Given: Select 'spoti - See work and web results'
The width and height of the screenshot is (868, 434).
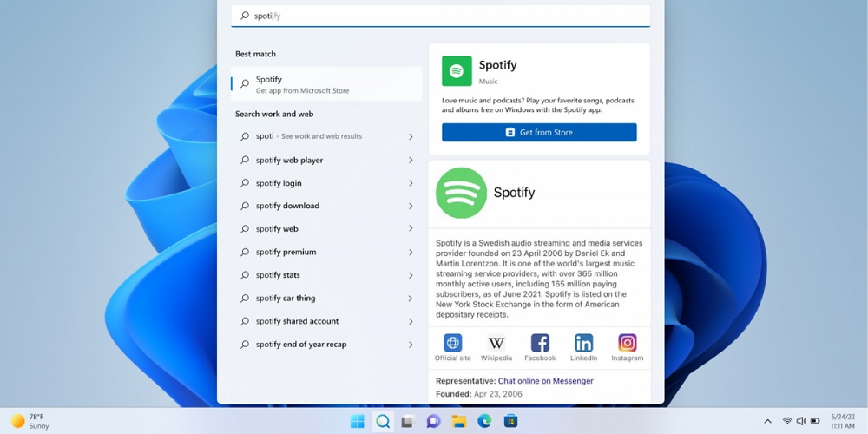Looking at the screenshot, I should (x=308, y=136).
